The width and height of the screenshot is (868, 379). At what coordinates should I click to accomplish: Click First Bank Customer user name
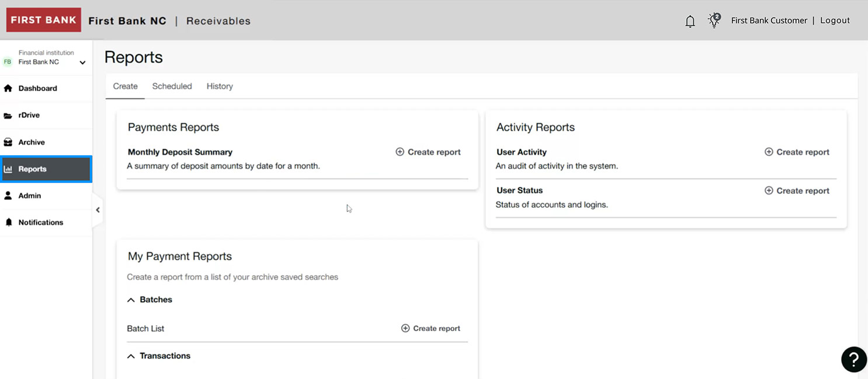[x=769, y=20]
